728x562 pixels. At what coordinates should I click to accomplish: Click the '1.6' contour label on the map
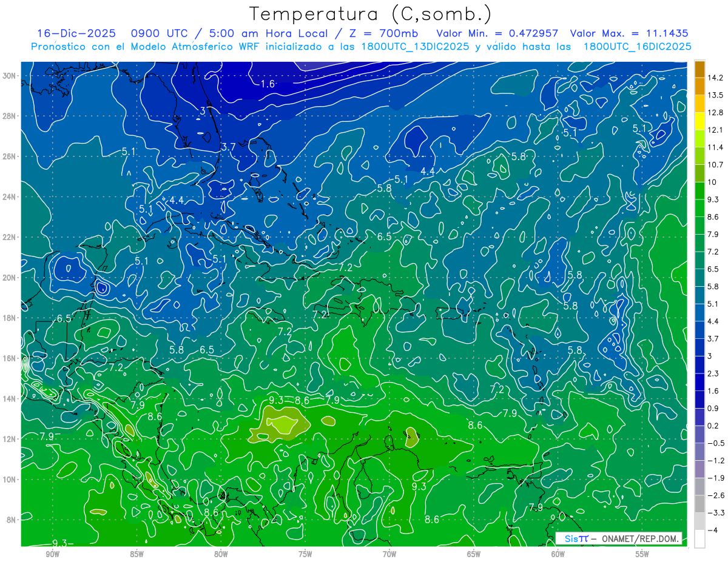pyautogui.click(x=268, y=84)
